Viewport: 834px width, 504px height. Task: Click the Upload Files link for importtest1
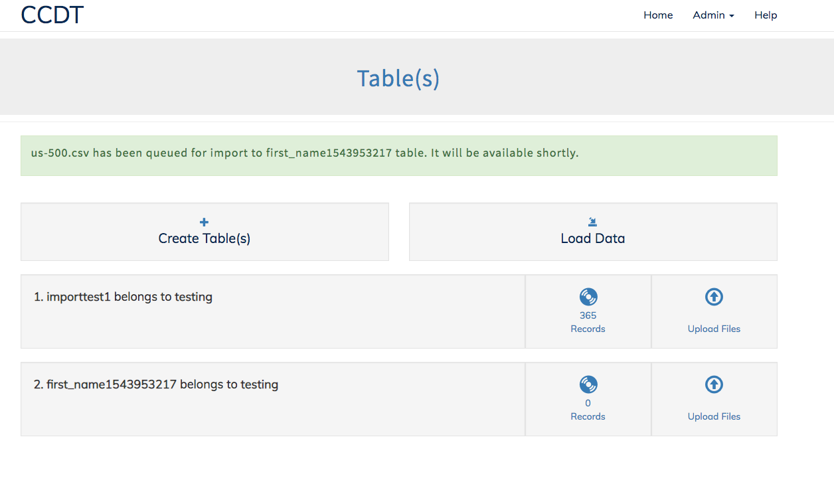pos(714,329)
